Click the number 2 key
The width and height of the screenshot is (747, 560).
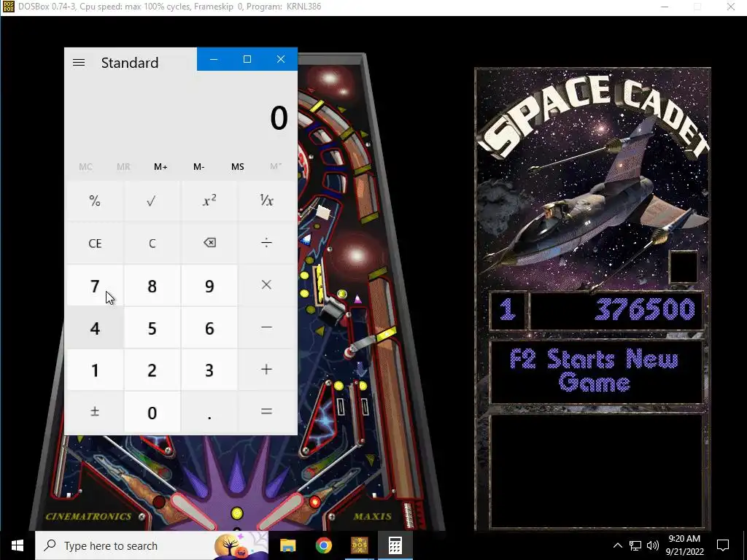point(152,370)
